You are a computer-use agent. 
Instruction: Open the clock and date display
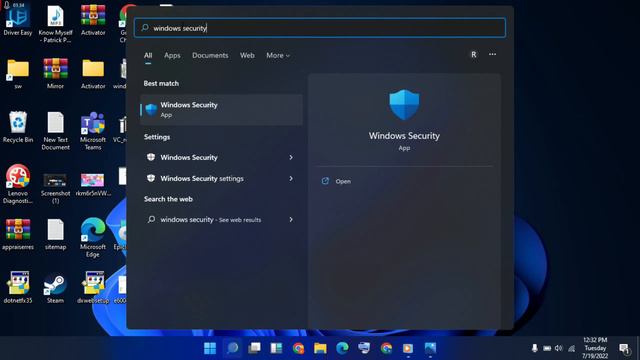(x=595, y=348)
